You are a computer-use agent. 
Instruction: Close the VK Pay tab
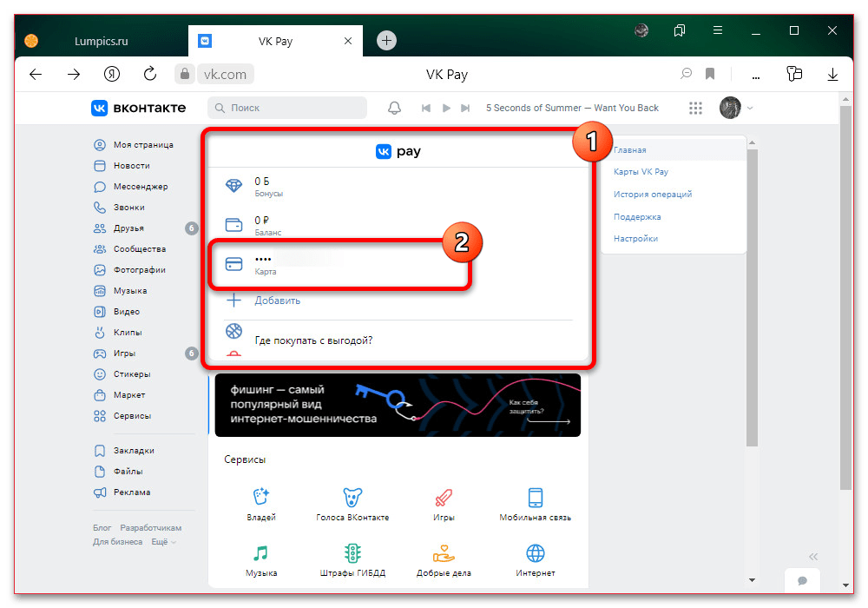tap(348, 41)
